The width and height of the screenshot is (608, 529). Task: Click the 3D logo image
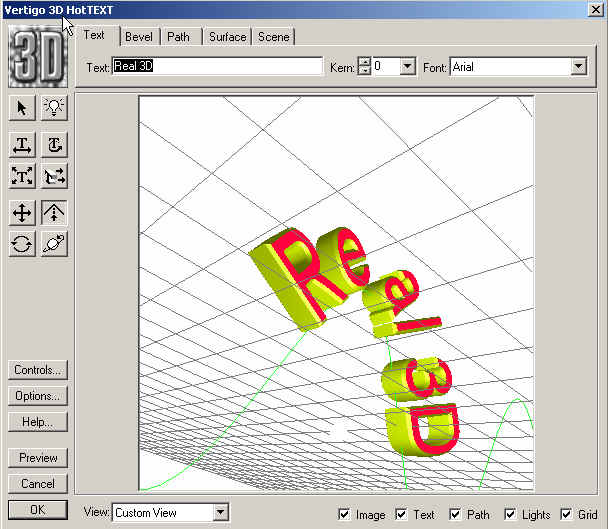pyautogui.click(x=38, y=56)
